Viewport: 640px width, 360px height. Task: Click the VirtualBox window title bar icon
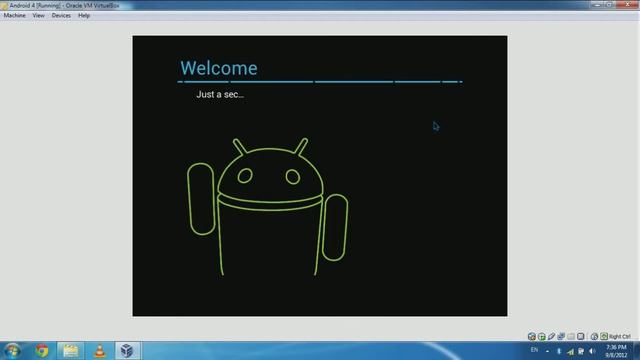4,6
